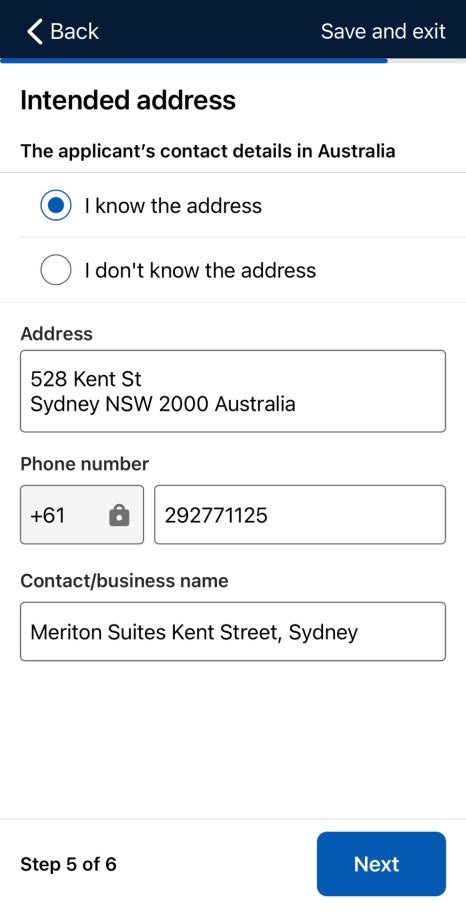Edit the Contact/business name field

click(233, 631)
